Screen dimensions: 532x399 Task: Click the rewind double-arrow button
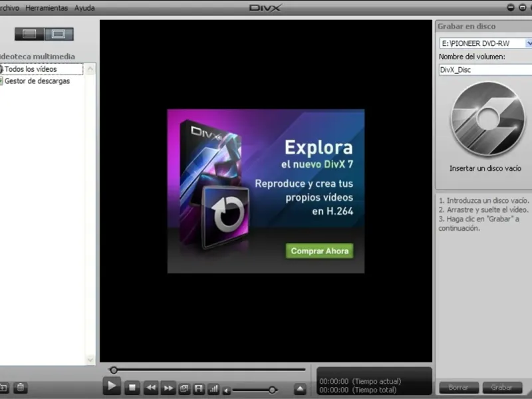151,388
